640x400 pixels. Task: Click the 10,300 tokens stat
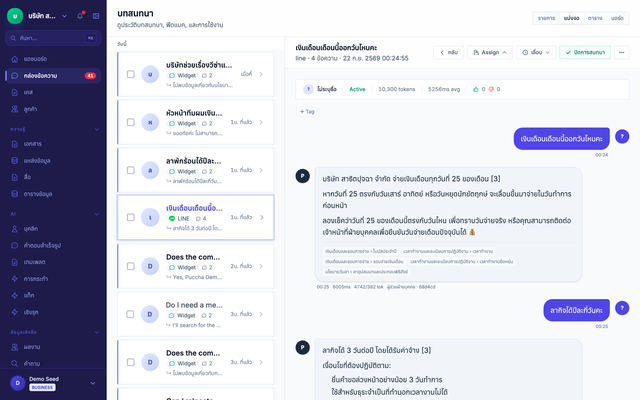point(396,89)
